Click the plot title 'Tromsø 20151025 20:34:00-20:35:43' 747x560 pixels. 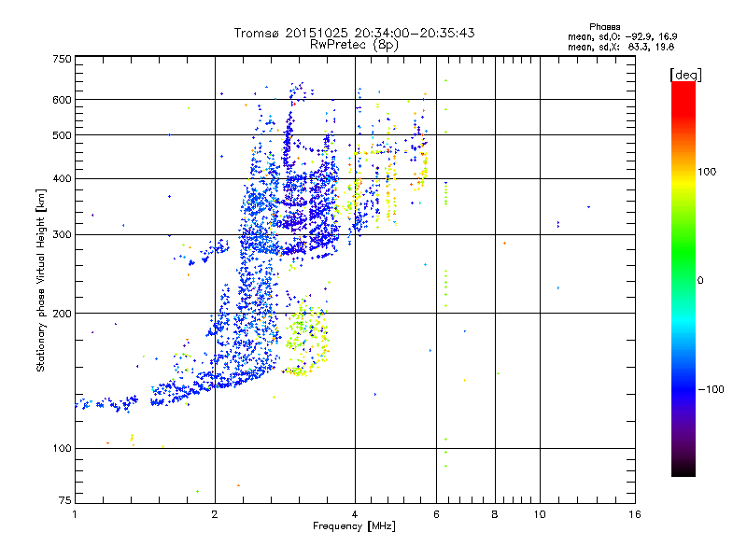click(x=354, y=33)
